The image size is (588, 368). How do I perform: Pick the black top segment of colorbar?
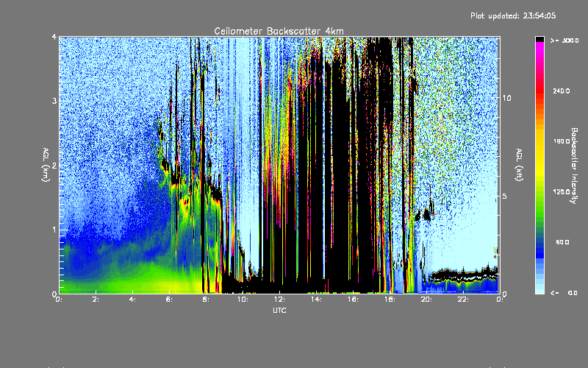point(539,39)
